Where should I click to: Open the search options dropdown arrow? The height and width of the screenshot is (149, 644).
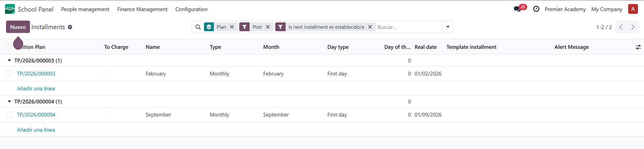(x=448, y=27)
